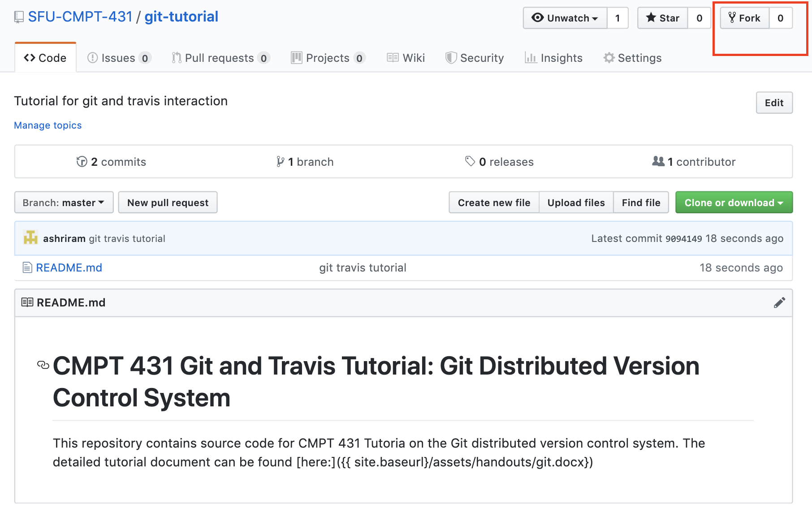Screen dimensions: 812x526
Task: Fork the repository
Action: click(x=745, y=18)
